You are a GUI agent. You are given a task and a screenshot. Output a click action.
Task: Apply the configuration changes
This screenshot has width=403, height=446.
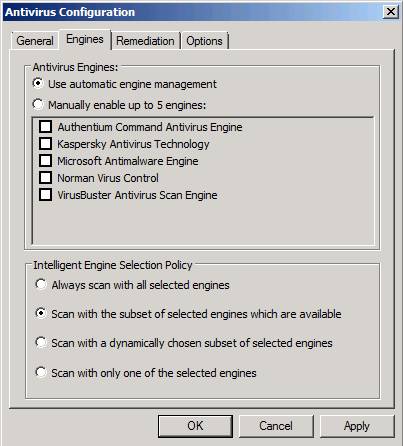click(357, 426)
